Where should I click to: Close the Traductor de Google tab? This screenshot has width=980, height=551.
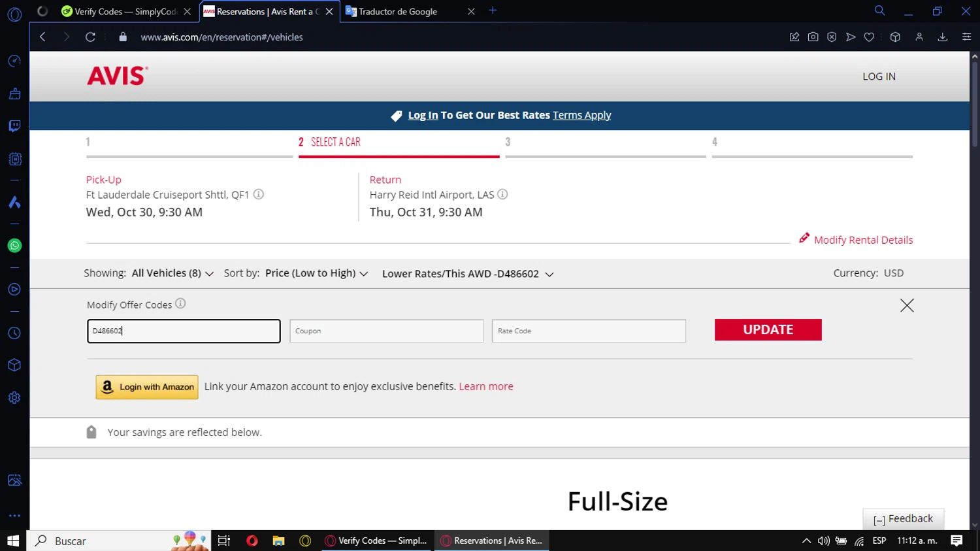471,11
